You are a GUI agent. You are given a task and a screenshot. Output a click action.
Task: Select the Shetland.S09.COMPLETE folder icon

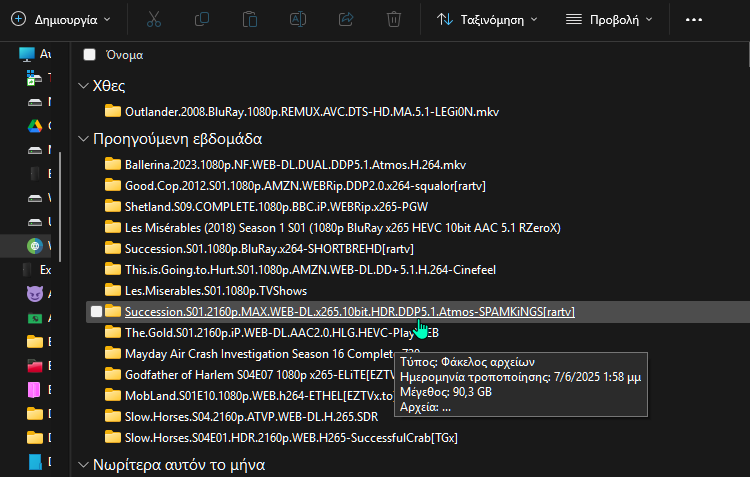(113, 206)
